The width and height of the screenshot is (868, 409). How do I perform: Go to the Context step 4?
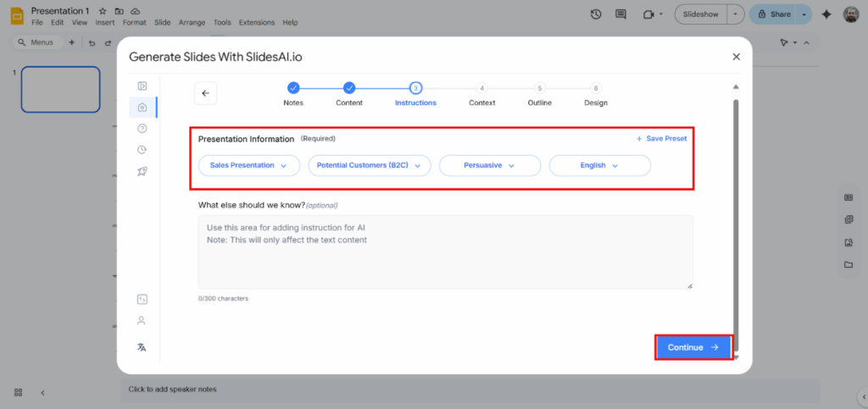(x=481, y=88)
